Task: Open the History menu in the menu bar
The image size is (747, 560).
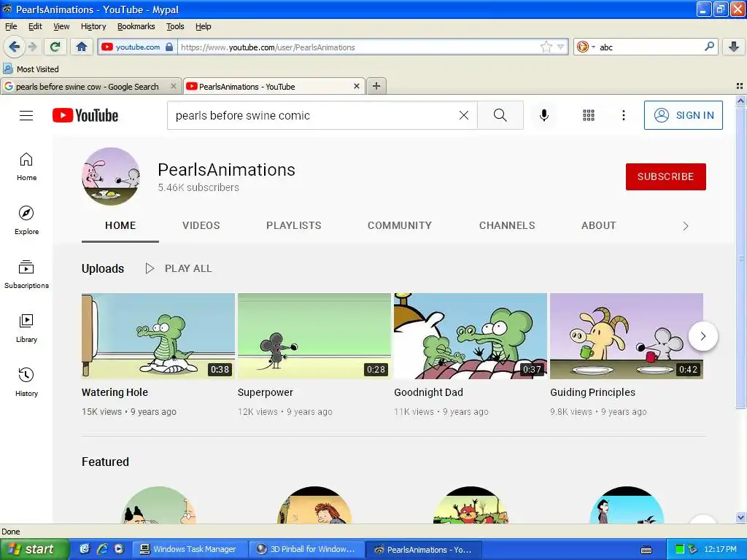Action: tap(93, 26)
